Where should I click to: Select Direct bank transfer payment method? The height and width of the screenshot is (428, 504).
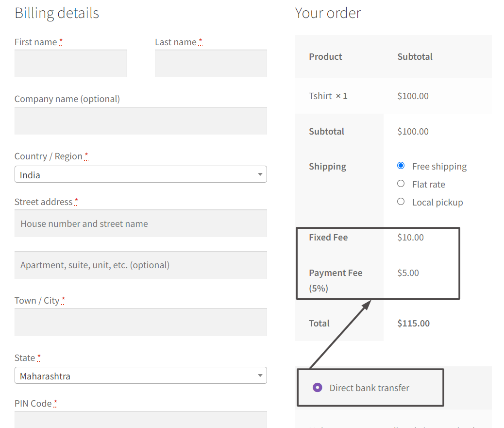[x=317, y=387]
